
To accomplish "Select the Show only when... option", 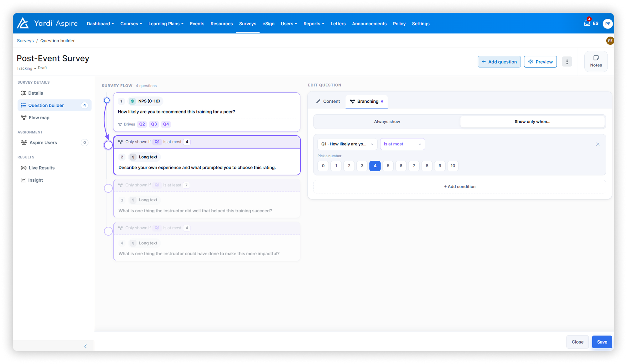I will [532, 122].
